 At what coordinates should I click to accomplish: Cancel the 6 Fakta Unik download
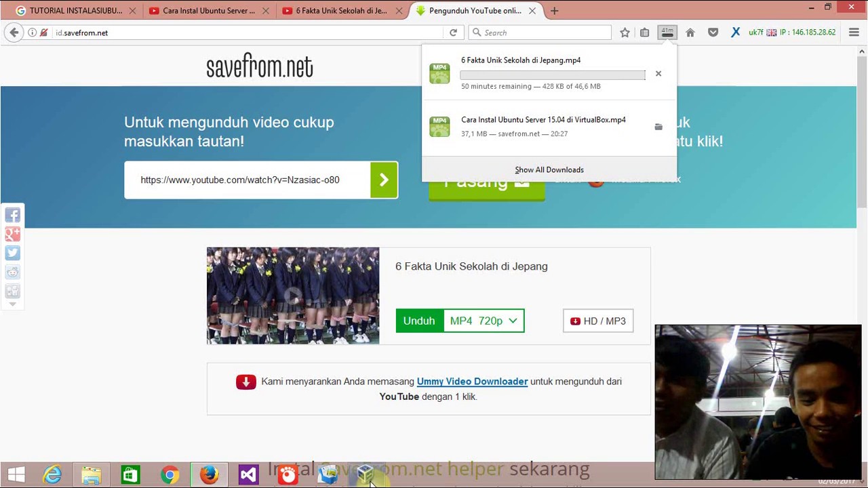(658, 74)
